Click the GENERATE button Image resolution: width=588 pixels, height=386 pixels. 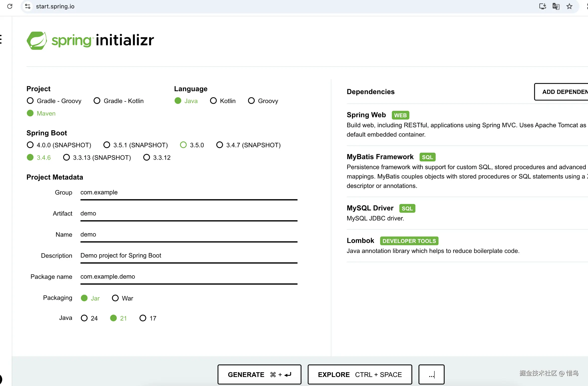(x=259, y=374)
